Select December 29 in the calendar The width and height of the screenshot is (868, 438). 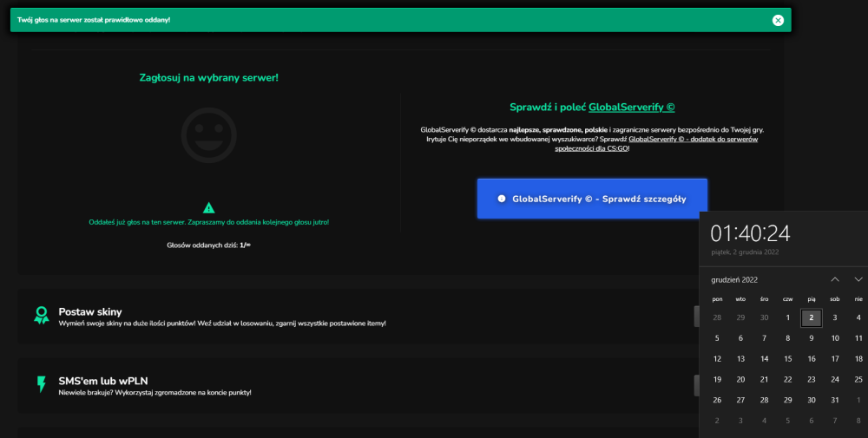point(788,400)
